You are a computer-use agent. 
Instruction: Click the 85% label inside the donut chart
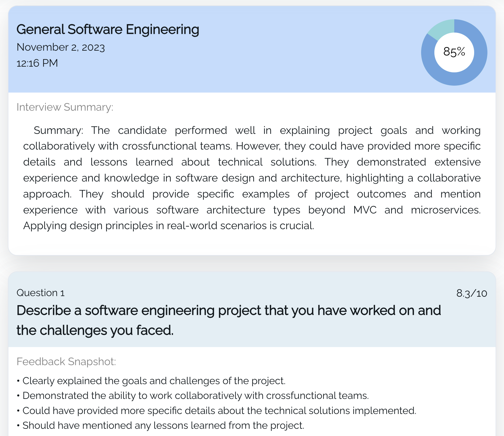tap(454, 52)
